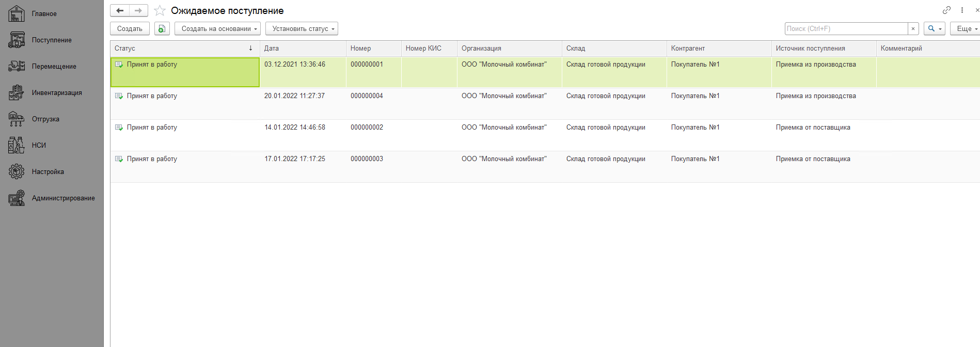Go to Перемещение section icon
The image size is (980, 347).
17,67
